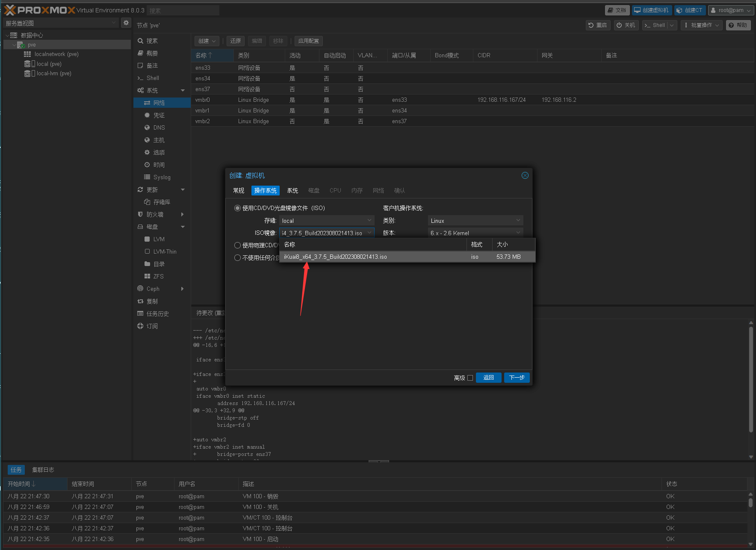Select the use physical CD/DVD drive option
The width and height of the screenshot is (756, 550).
[237, 245]
